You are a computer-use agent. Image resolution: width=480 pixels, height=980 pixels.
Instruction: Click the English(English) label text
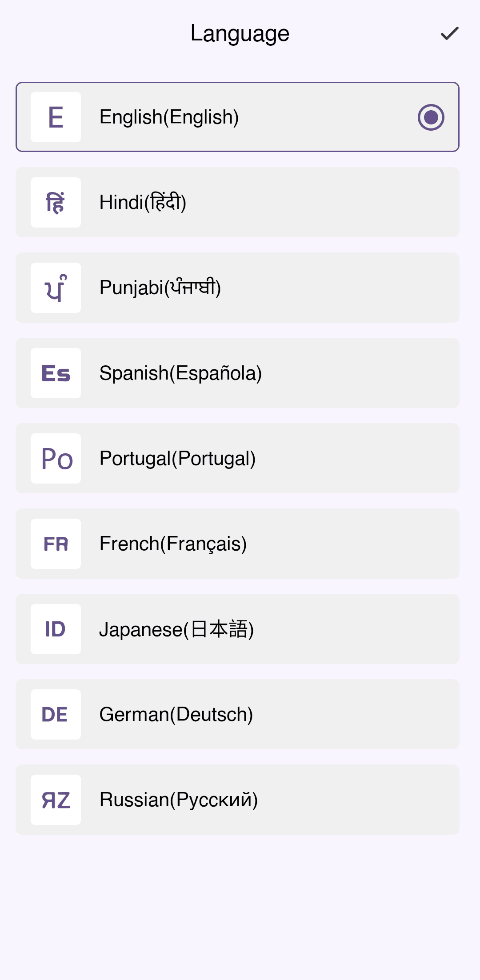(169, 117)
